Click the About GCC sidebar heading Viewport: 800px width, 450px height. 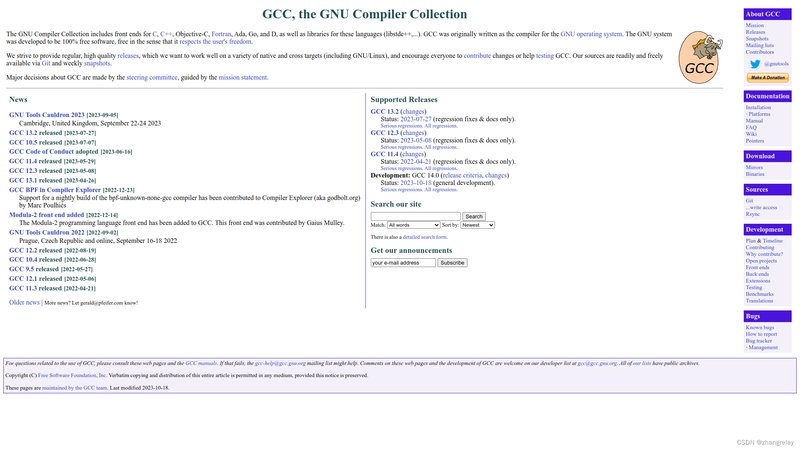coord(767,14)
